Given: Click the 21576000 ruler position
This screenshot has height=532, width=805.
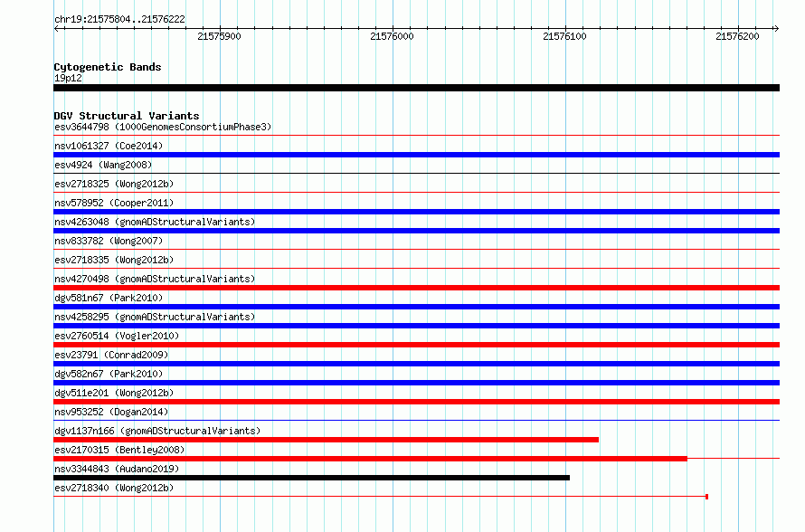Looking at the screenshot, I should 392,36.
